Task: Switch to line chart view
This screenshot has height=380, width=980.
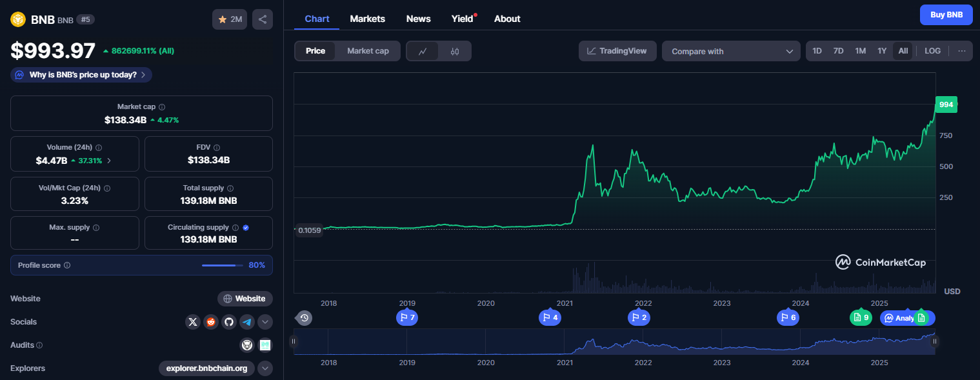Action: click(x=423, y=52)
